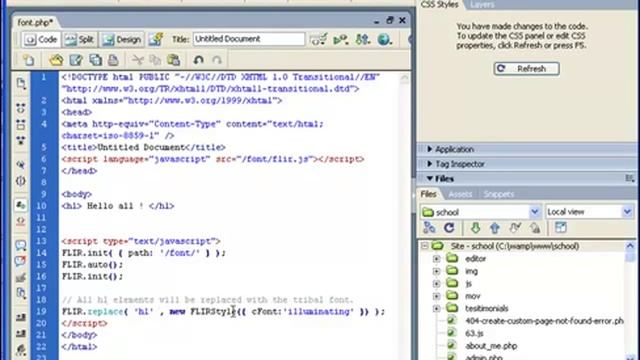
Task: Click the Collapse Full Tag coding icon
Action: pyautogui.click(x=21, y=108)
